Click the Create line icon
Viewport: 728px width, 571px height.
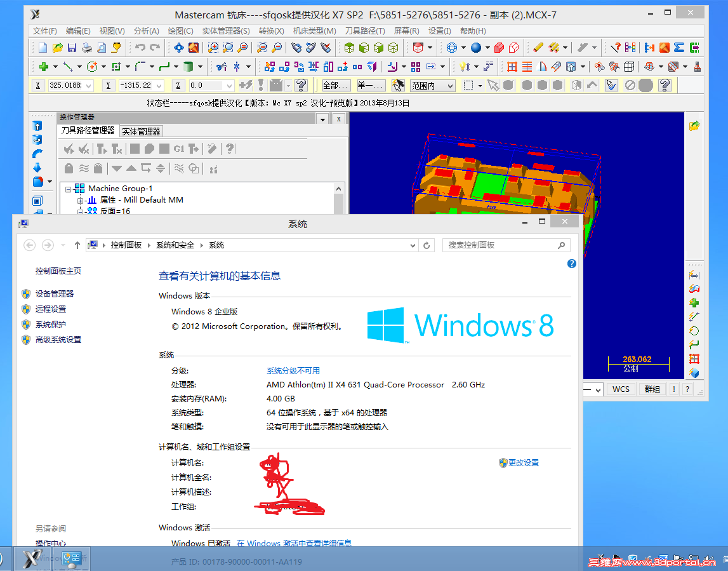click(68, 67)
